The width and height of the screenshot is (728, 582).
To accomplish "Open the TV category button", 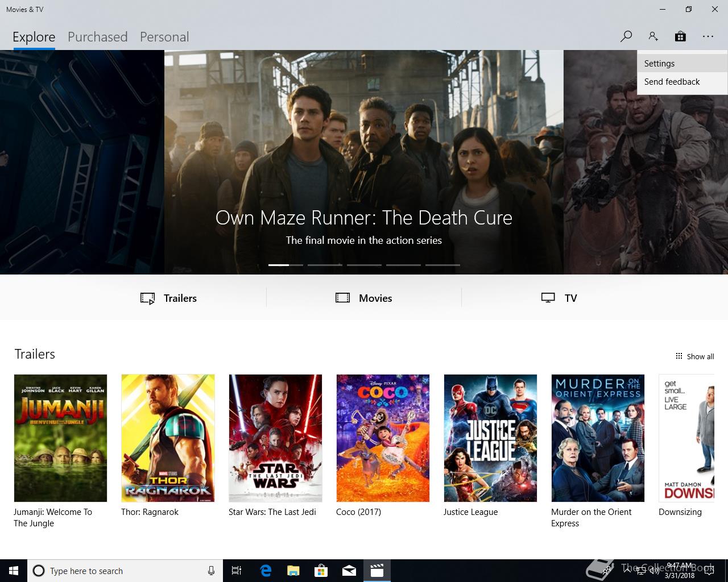I will click(559, 298).
